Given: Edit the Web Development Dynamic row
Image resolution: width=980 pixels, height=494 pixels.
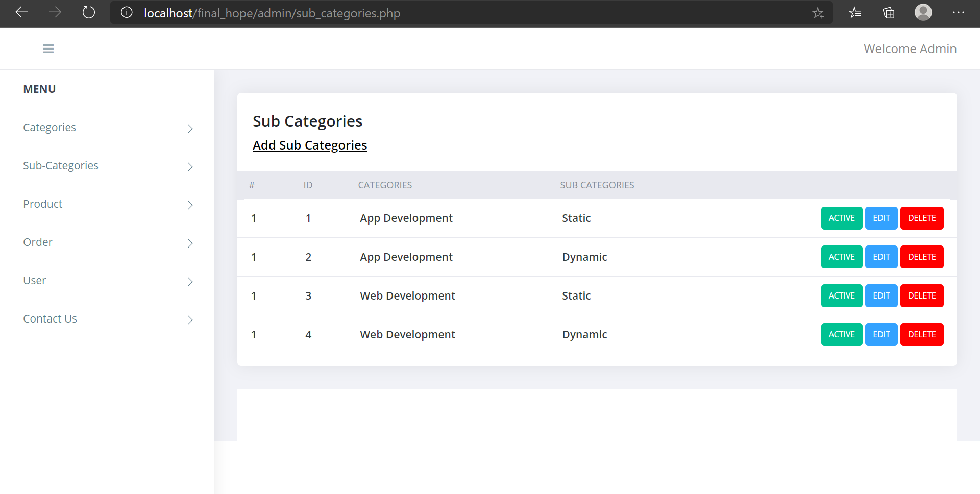Looking at the screenshot, I should click(881, 335).
